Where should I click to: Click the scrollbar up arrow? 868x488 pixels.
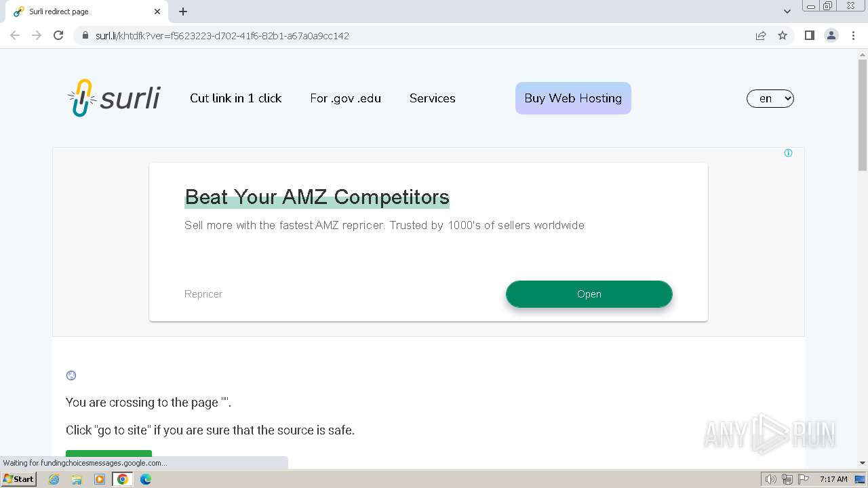(863, 54)
